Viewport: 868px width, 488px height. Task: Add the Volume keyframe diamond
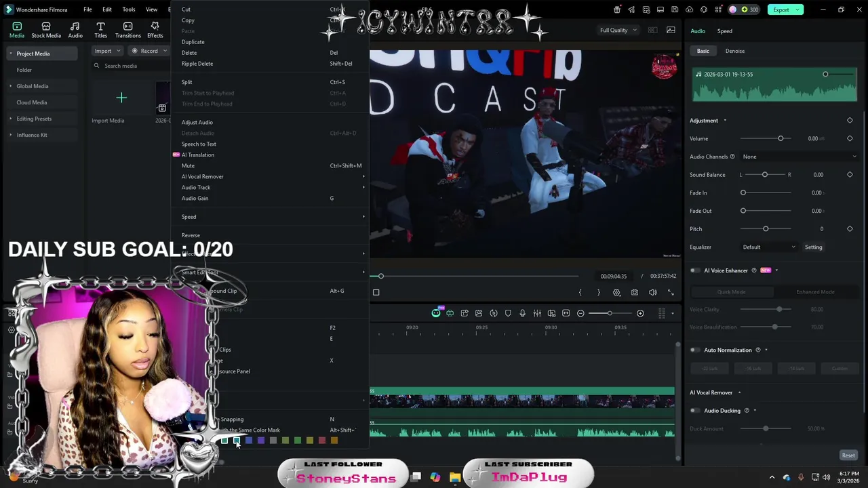click(850, 138)
